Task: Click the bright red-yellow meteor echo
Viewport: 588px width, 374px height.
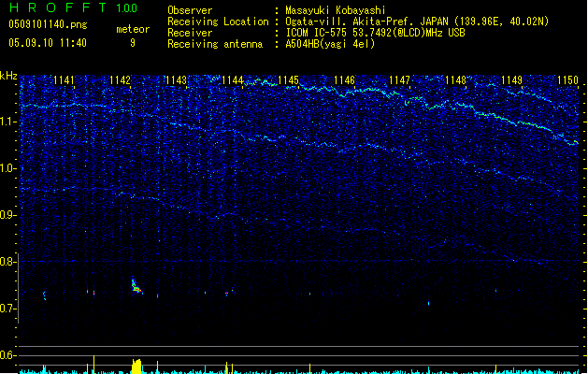Action: [x=136, y=285]
